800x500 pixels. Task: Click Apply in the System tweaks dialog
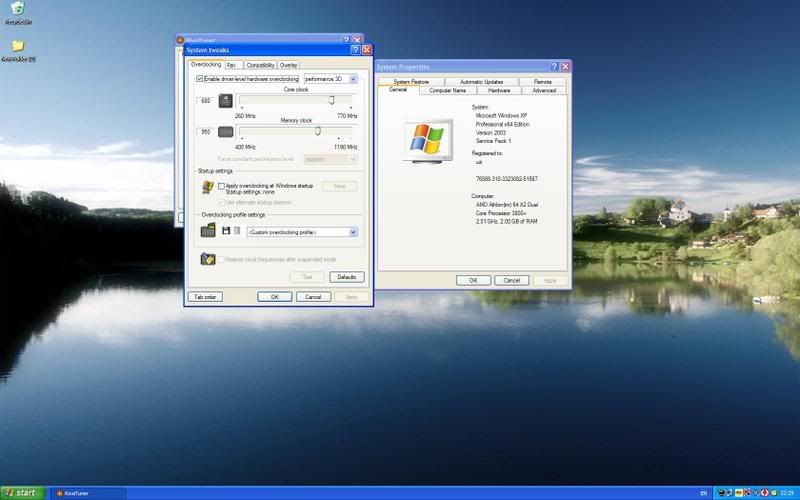pyautogui.click(x=352, y=297)
